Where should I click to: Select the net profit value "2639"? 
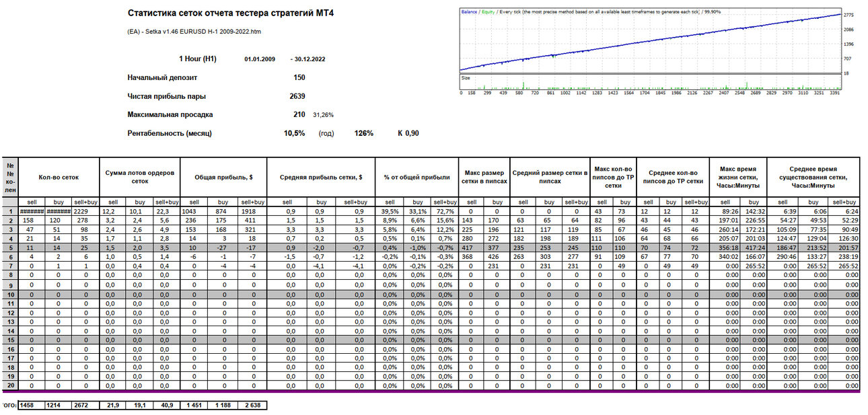[297, 96]
